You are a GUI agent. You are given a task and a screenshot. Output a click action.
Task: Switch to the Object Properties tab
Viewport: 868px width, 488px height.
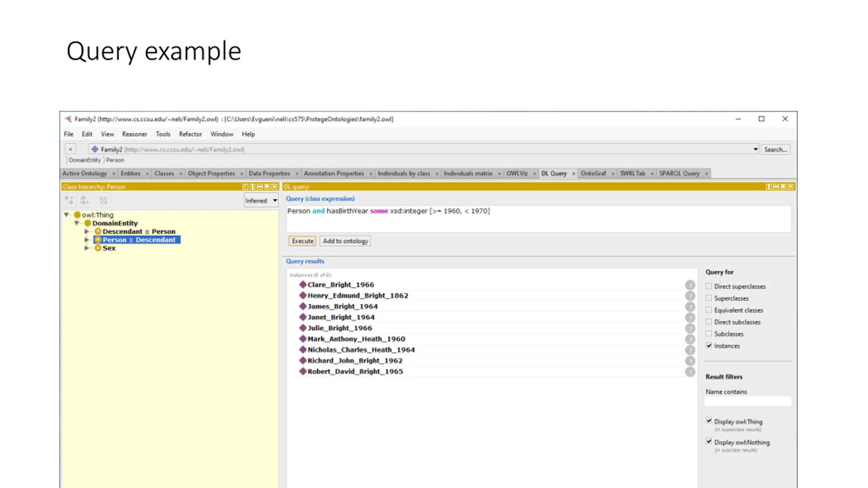[211, 174]
